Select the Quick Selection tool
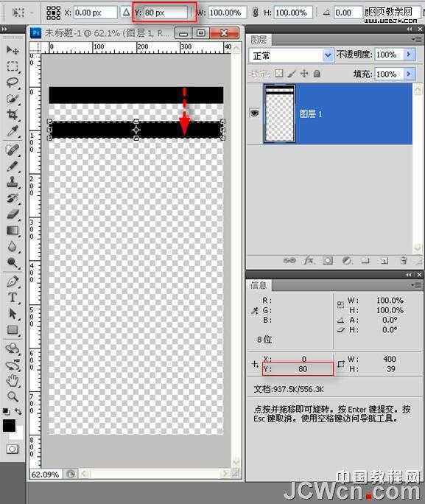 [13, 98]
